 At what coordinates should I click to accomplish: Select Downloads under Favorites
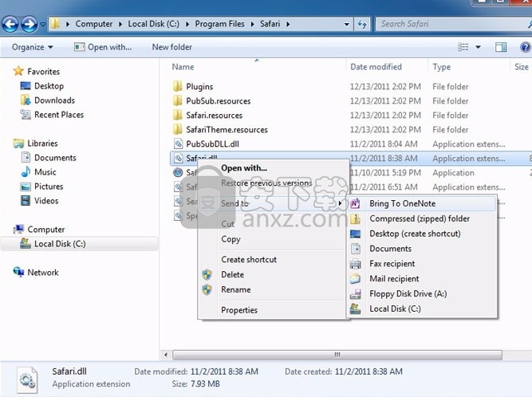[54, 100]
